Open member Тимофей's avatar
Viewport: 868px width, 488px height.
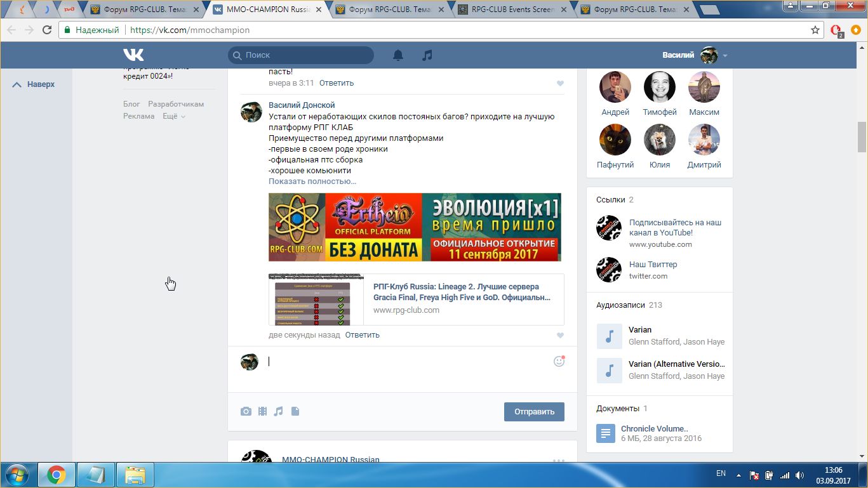click(x=660, y=87)
